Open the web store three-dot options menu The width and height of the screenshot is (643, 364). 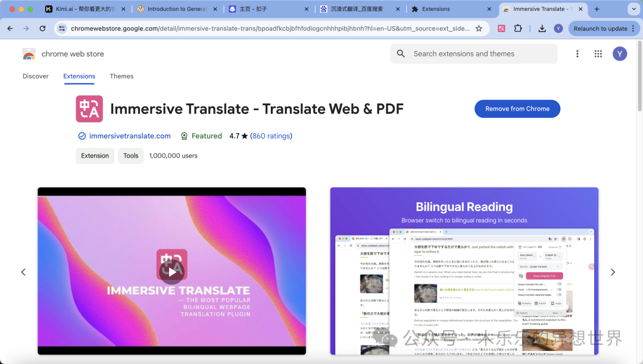click(x=577, y=54)
